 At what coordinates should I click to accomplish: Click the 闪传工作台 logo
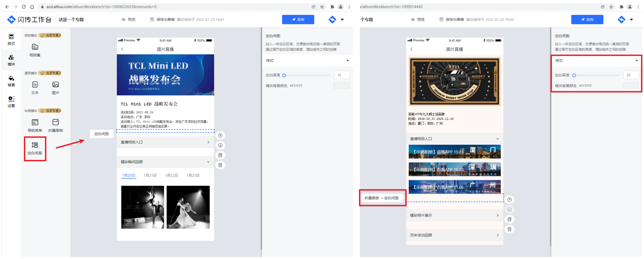click(x=29, y=19)
